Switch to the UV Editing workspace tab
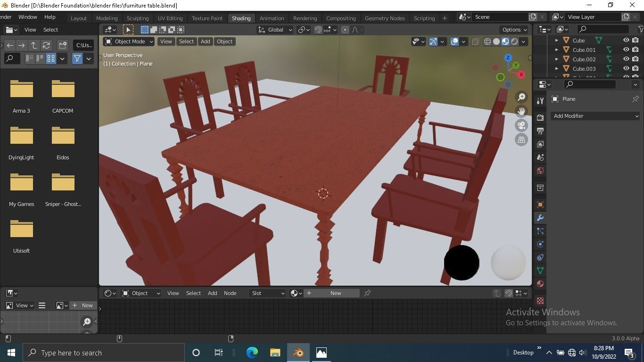Screen dimensions: 644x362 (x=170, y=18)
